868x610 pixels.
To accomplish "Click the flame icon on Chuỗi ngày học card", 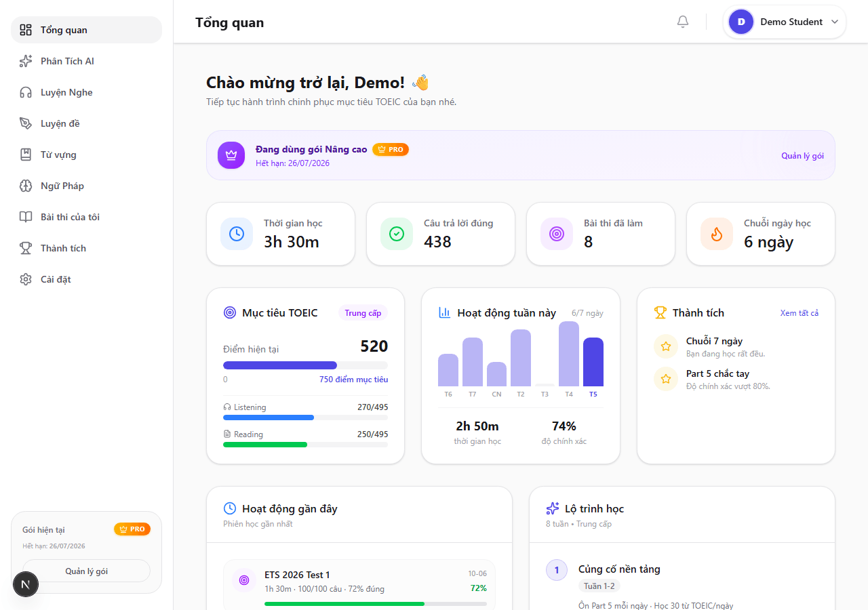I will pyautogui.click(x=717, y=234).
